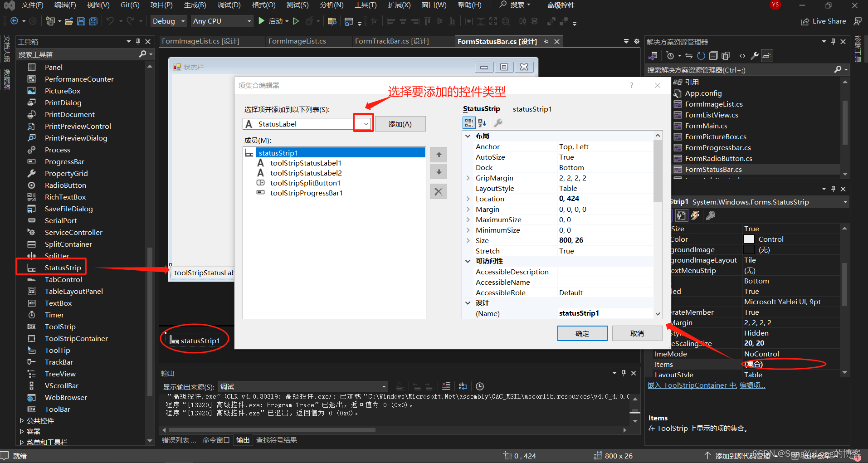Switch to FormTrackBar.cs [设计] tab
The width and height of the screenshot is (868, 463).
click(392, 41)
